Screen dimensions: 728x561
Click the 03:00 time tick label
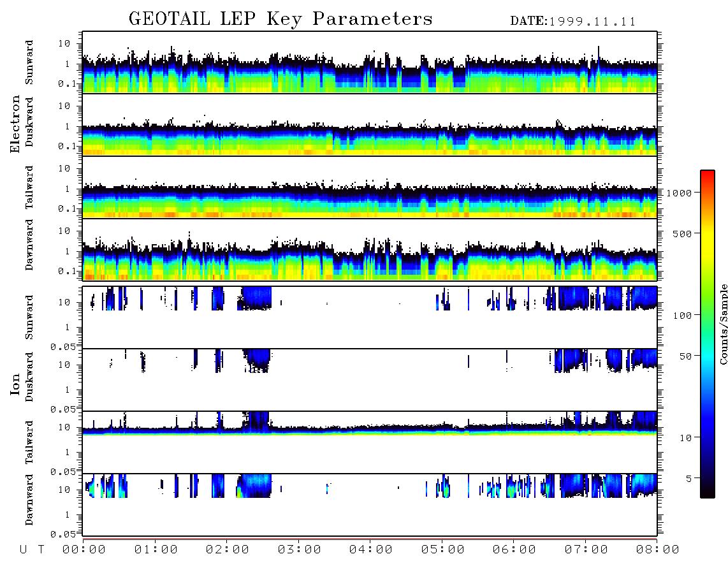(x=300, y=550)
